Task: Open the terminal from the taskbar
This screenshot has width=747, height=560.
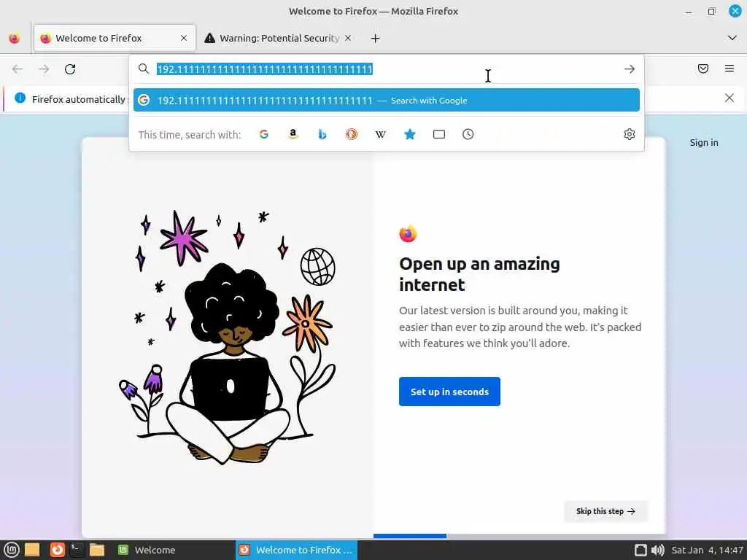Action: tap(76, 550)
